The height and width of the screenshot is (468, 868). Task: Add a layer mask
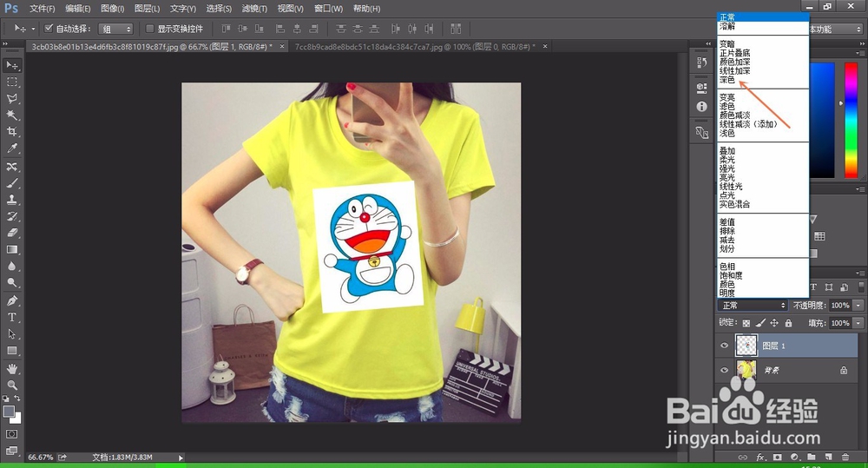(778, 458)
